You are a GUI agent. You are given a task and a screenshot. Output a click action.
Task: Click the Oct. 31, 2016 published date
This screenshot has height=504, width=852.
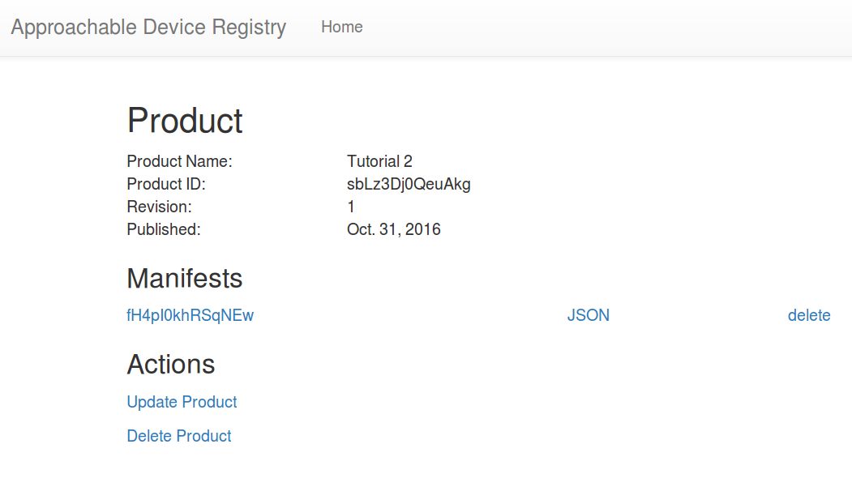[393, 229]
